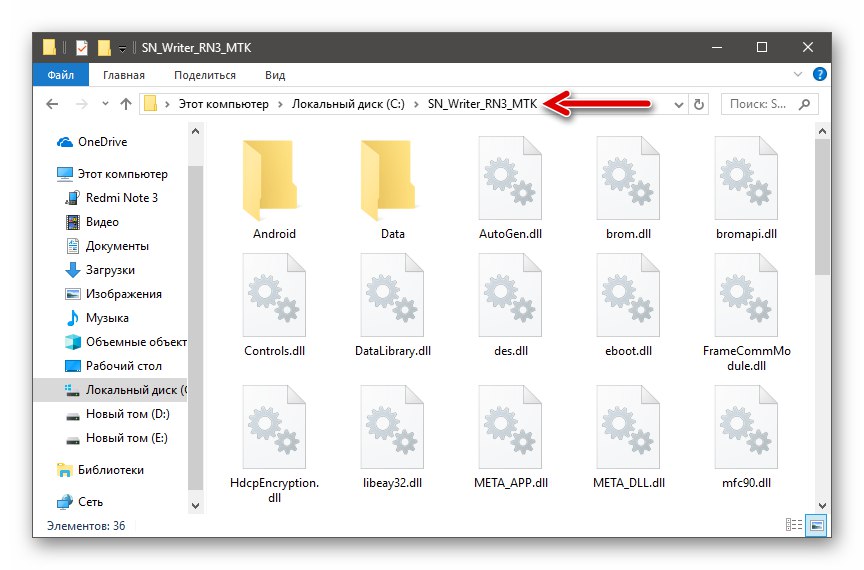Refresh the current folder view
Viewport: 864px width, 570px height.
coord(699,104)
